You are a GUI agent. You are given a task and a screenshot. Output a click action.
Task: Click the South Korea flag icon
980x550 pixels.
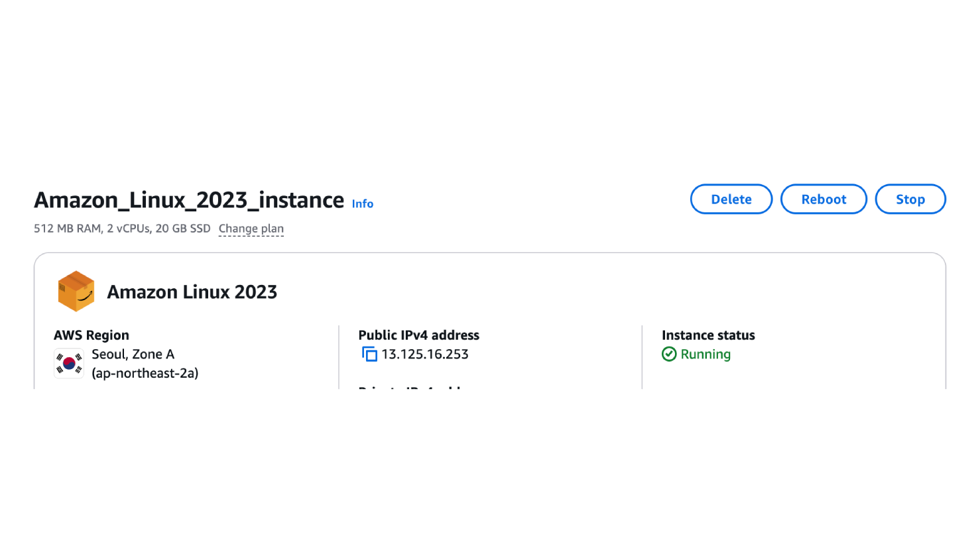69,363
